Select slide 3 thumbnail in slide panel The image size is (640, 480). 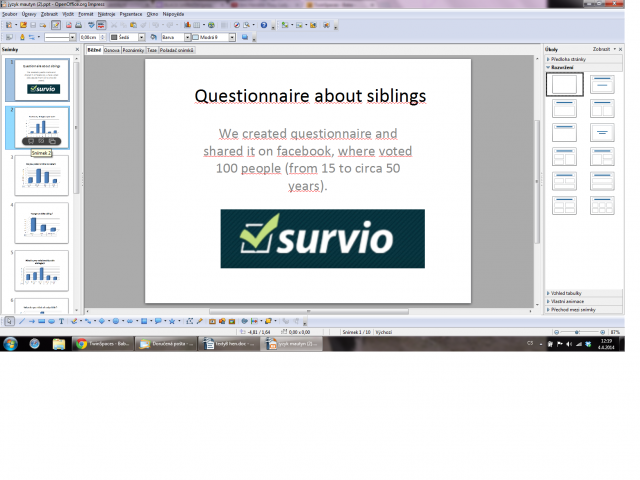(42, 176)
